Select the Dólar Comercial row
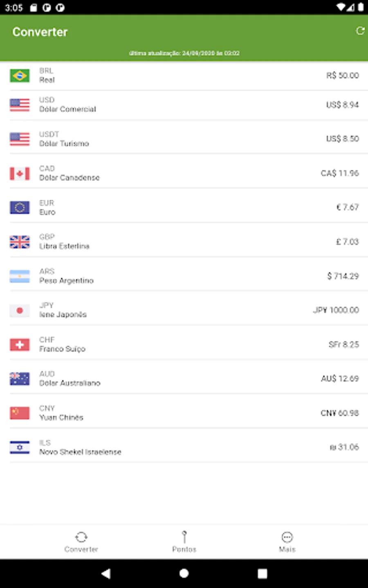Viewport: 368px width, 588px height. pyautogui.click(x=184, y=105)
